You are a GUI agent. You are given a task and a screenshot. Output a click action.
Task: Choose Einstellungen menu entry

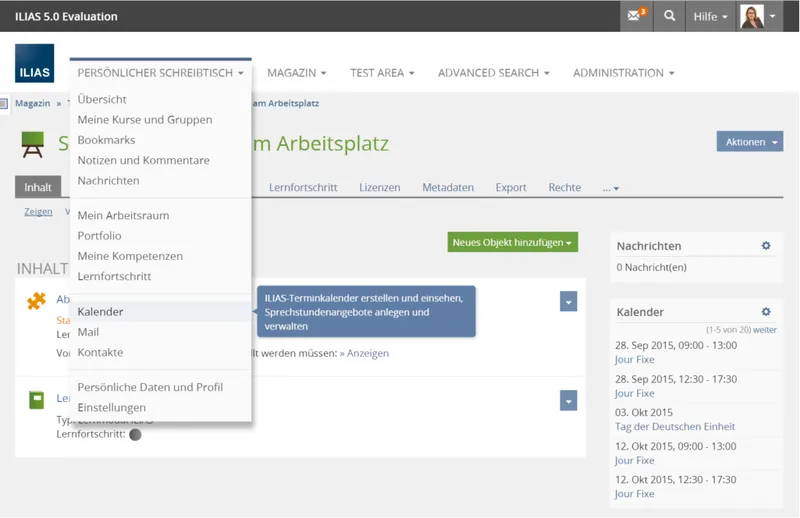point(112,408)
